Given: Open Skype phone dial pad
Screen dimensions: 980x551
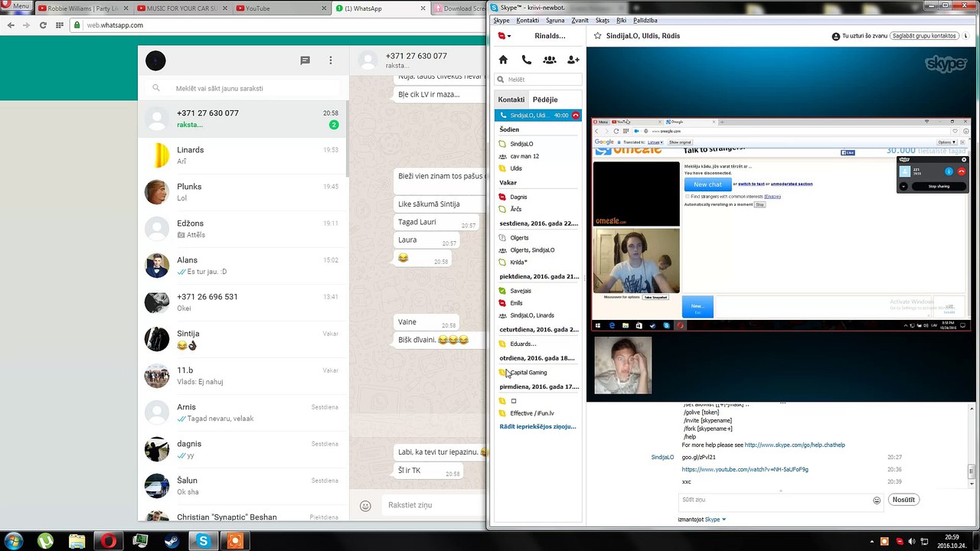Looking at the screenshot, I should pos(526,60).
